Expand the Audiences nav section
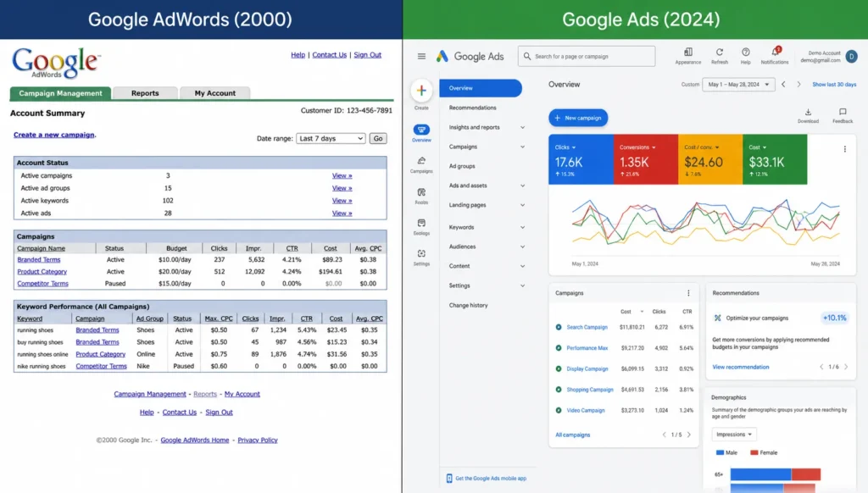Viewport: 868px width, 493px height. (522, 246)
